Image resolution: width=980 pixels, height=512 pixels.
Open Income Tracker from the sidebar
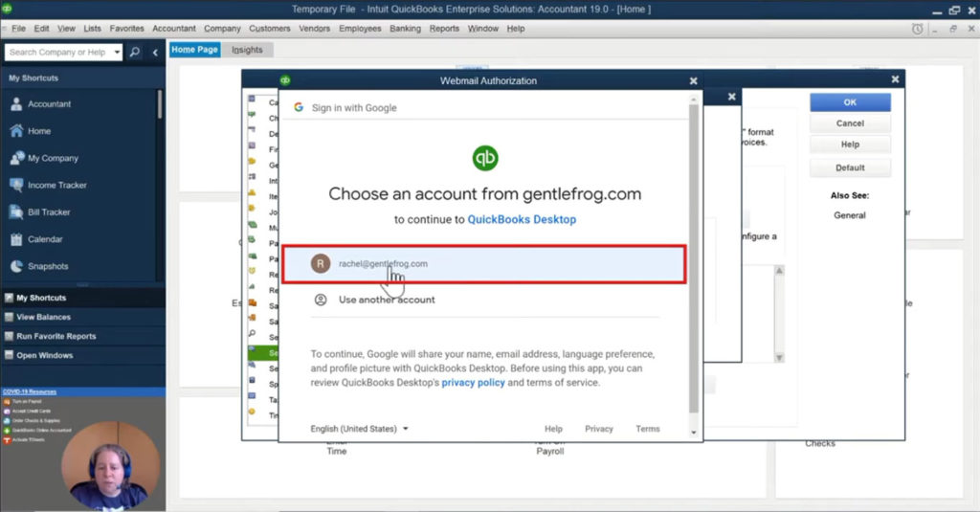[x=16, y=185]
